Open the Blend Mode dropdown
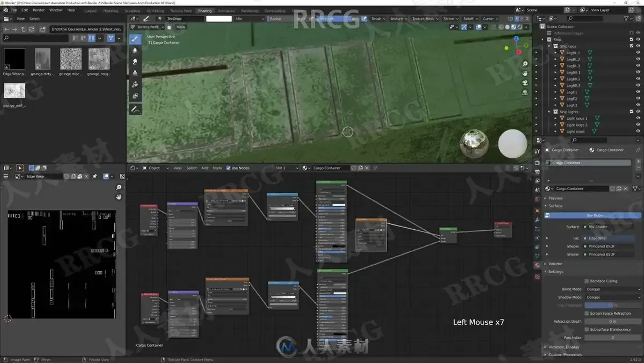The width and height of the screenshot is (644, 363). (x=613, y=289)
